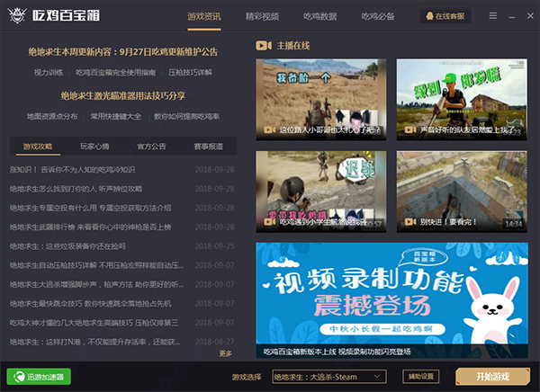Switch to the 玩家心情 news tab
This screenshot has width=540, height=392.
[x=94, y=147]
